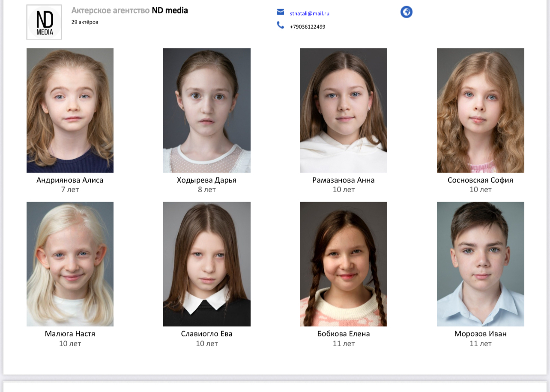Click the '29 актёров' count text
550x392 pixels.
(85, 22)
